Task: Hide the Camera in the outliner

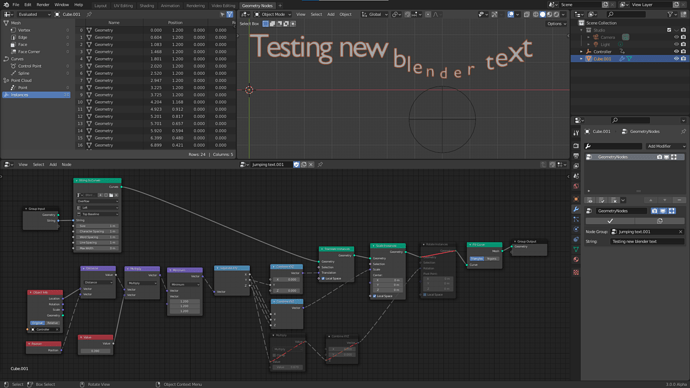Action: [x=676, y=37]
